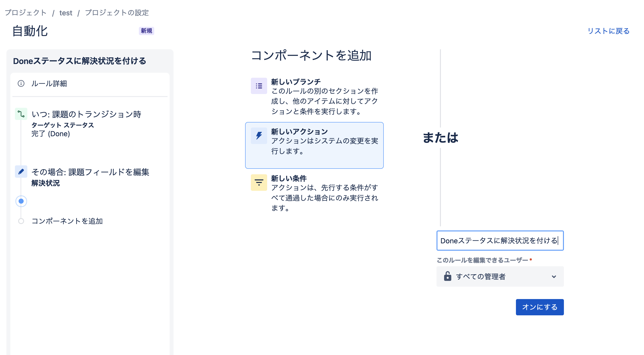Click the 新規 badge next to 自動化
This screenshot has height=355, width=644.
[146, 31]
